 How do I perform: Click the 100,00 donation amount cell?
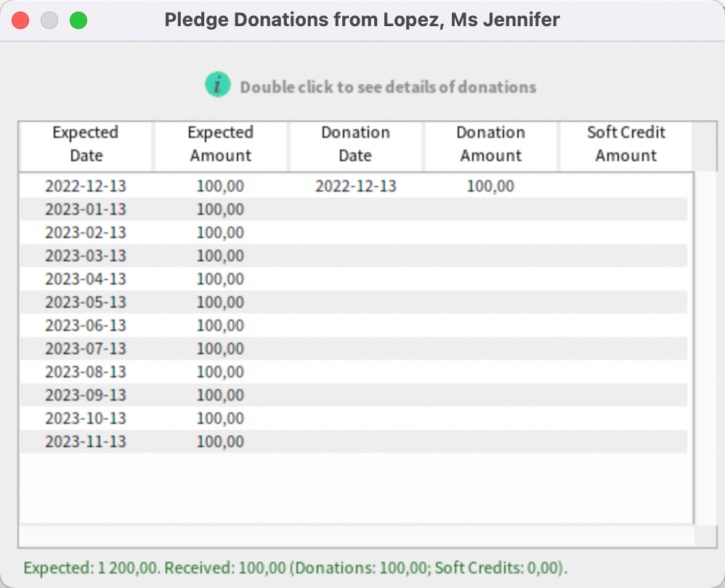[490, 186]
